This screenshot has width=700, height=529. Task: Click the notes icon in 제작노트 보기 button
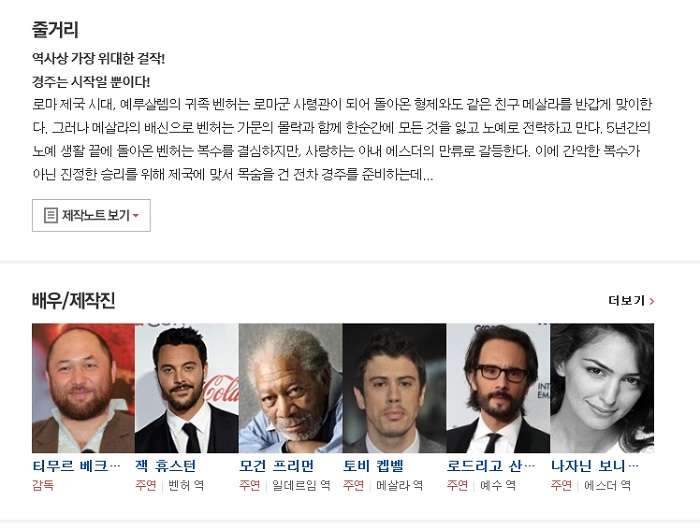50,216
